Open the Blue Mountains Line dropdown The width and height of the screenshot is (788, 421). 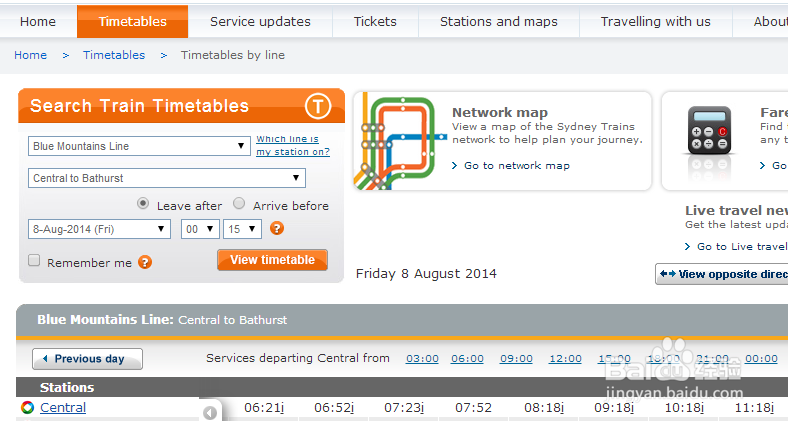pyautogui.click(x=139, y=146)
